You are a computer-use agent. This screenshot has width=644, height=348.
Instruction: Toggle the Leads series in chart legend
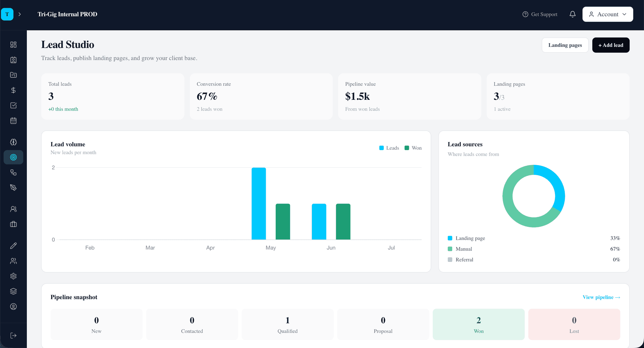pyautogui.click(x=389, y=148)
